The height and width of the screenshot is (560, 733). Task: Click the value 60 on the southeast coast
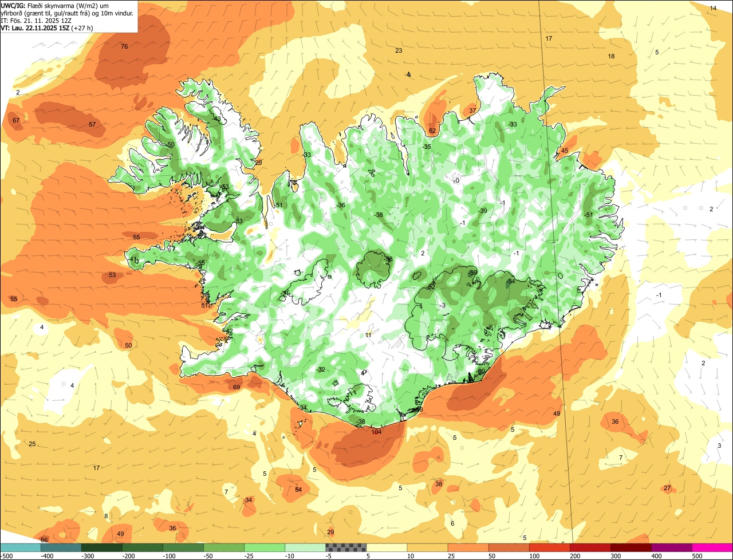[481, 371]
